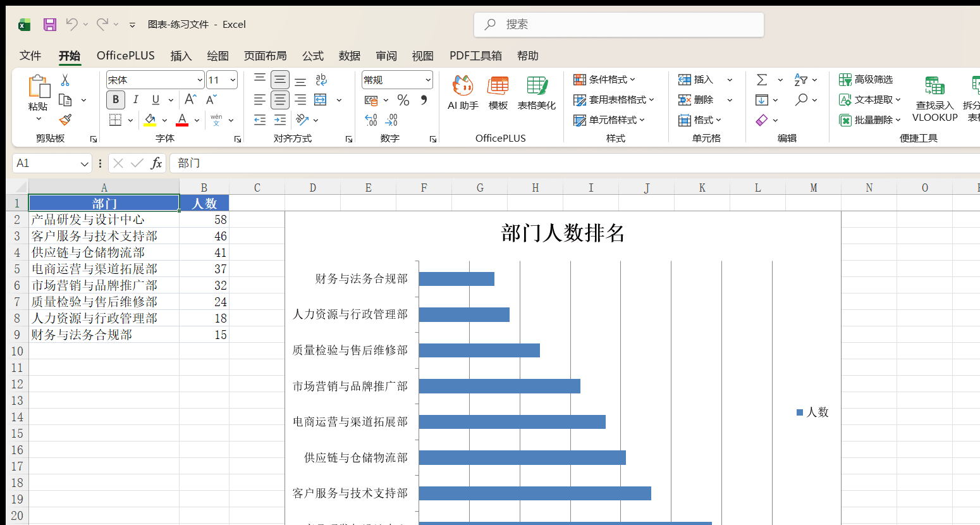Viewport: 980px width, 525px height.
Task: Click the 查找录入 VLOOKUP button
Action: 935,99
